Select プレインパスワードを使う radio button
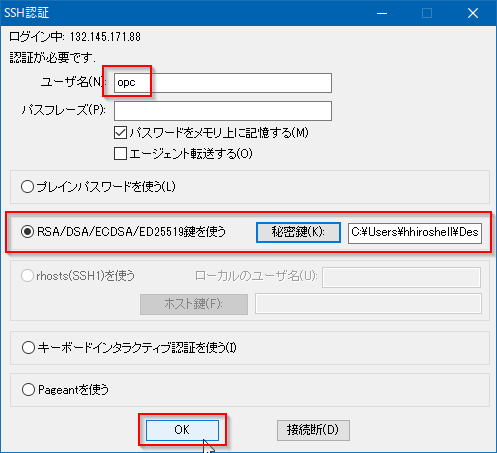Screen dimensions: 497x453 27,187
